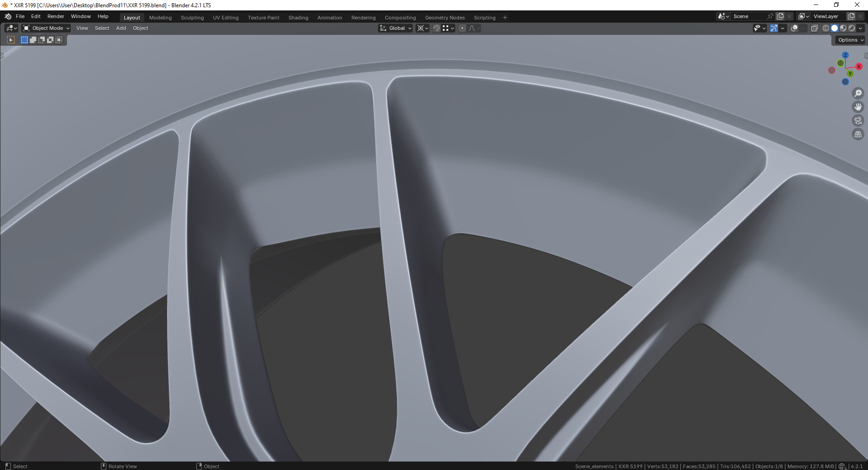
Task: Click the Scene name field
Action: click(x=749, y=16)
